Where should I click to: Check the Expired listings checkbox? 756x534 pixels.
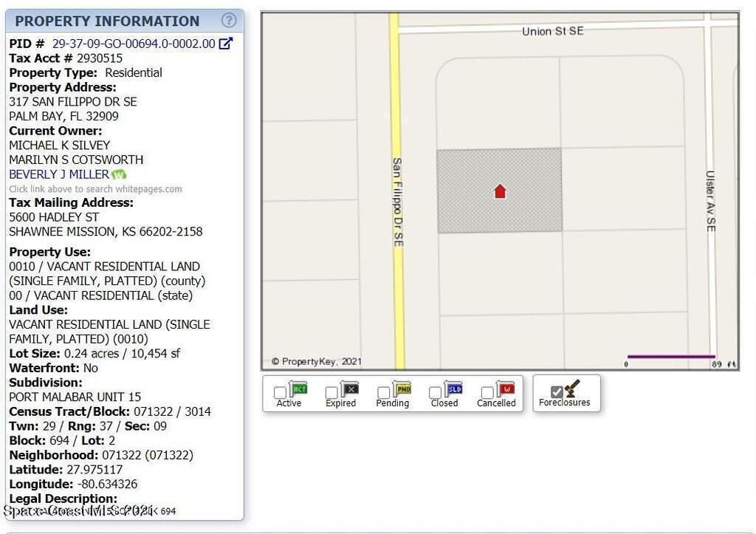332,393
